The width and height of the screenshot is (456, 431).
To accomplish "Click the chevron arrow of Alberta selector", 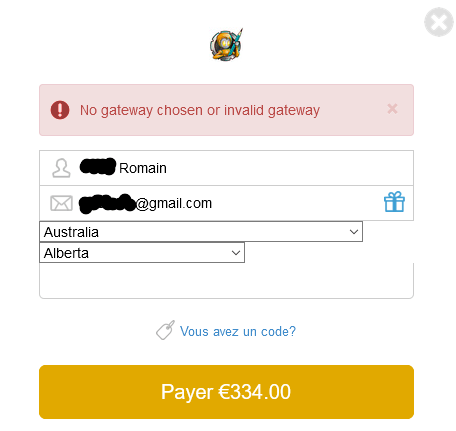I will [x=236, y=253].
